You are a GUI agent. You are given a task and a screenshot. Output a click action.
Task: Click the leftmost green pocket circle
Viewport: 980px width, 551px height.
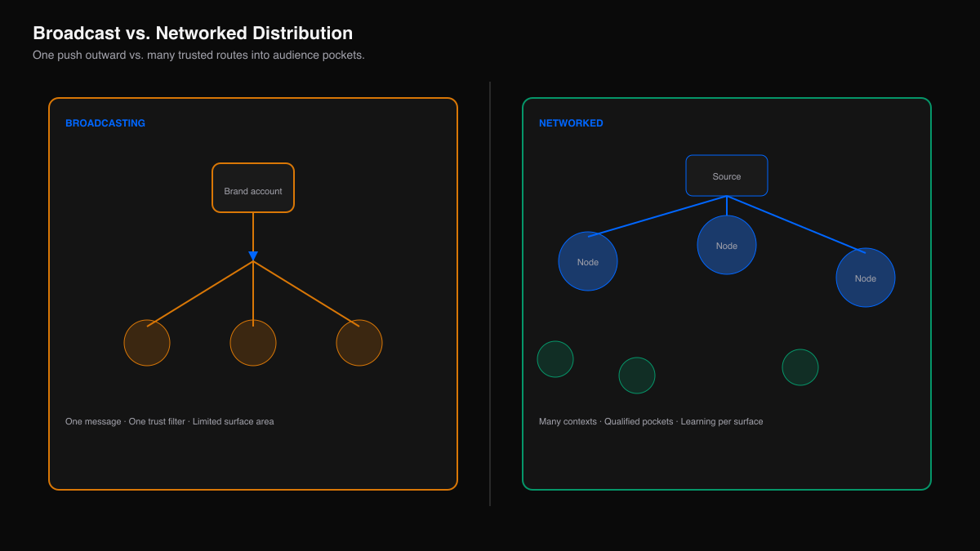point(555,359)
